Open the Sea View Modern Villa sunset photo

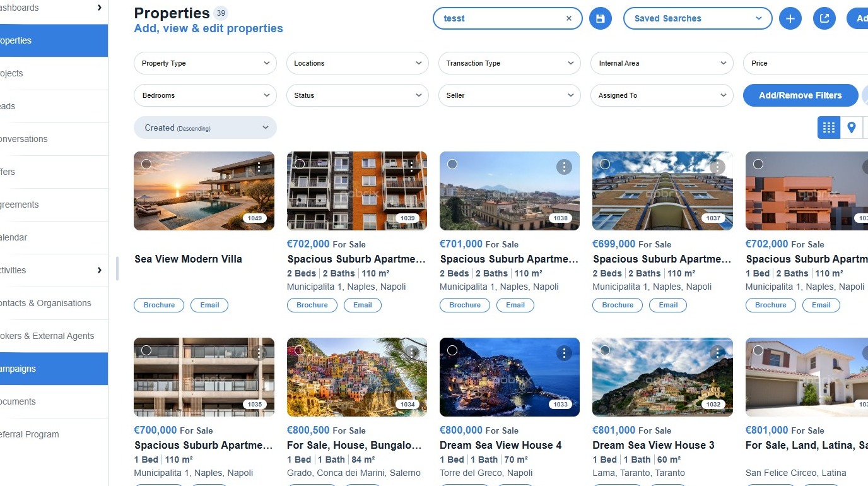[x=204, y=191]
